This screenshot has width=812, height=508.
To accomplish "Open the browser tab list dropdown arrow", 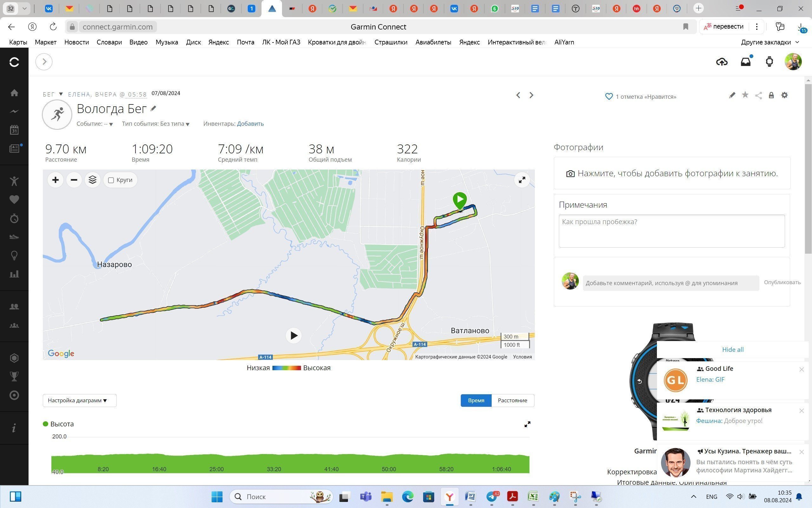I will click(x=24, y=9).
